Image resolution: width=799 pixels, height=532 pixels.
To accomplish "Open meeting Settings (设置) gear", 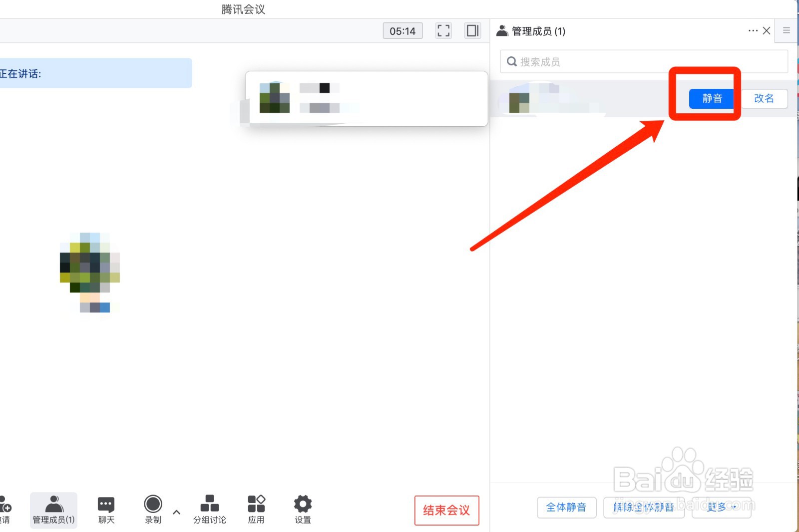I will tap(303, 510).
